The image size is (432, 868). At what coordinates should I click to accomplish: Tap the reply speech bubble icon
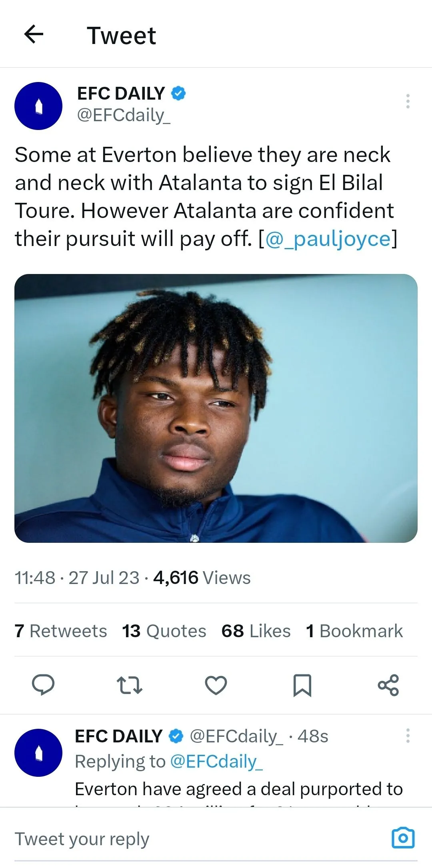click(43, 685)
